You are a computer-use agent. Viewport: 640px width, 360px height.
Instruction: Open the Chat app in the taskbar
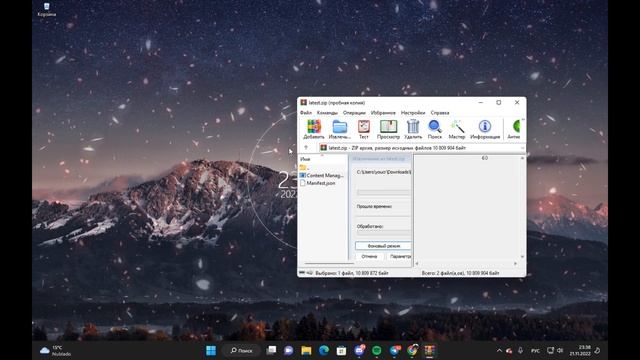[289, 350]
